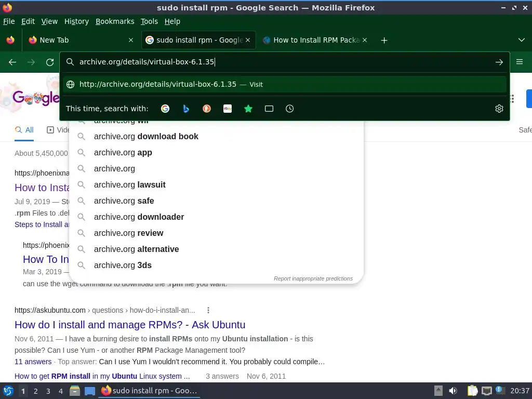532x399 pixels.
Task: Open the Firefox hamburger application menu
Action: pos(520,62)
